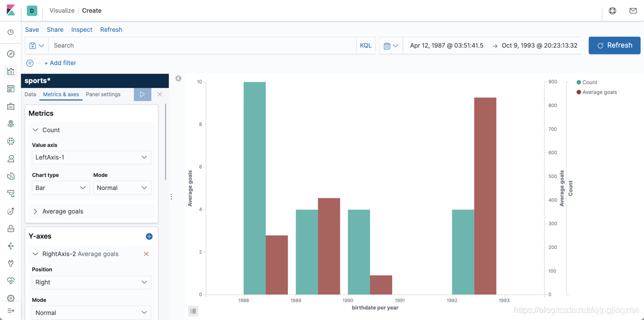Viewport: 644px width, 320px height.
Task: Click + Add filter link
Action: [60, 63]
